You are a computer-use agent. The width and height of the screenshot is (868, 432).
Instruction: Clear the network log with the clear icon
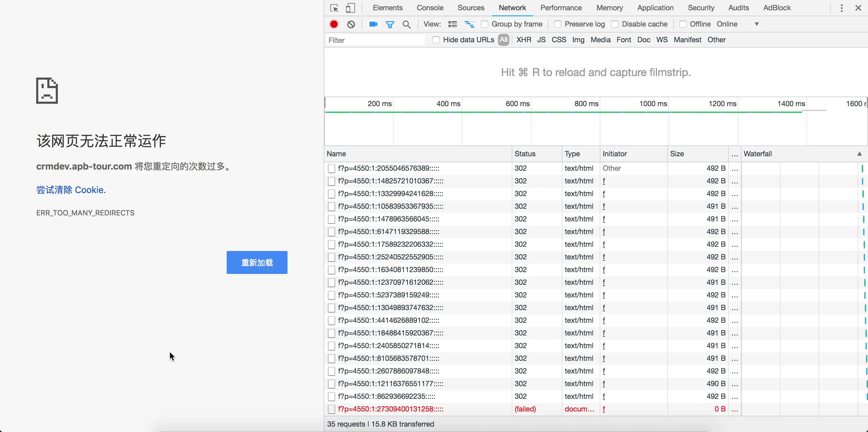coord(351,24)
